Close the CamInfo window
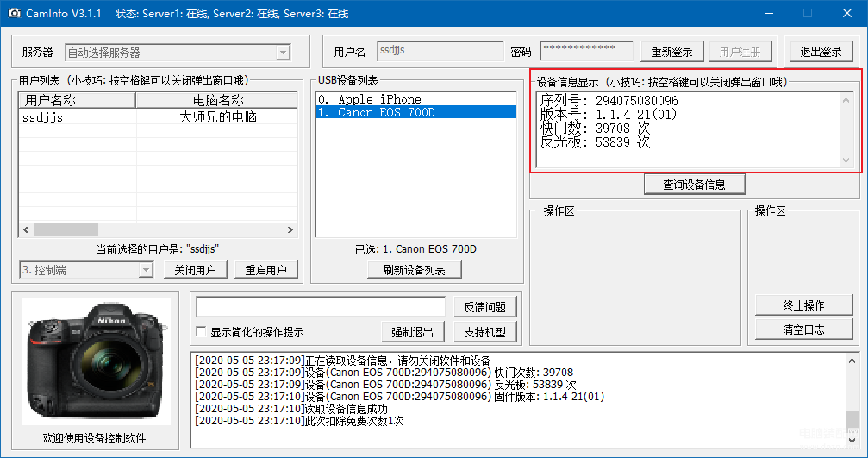868x458 pixels. [x=847, y=13]
